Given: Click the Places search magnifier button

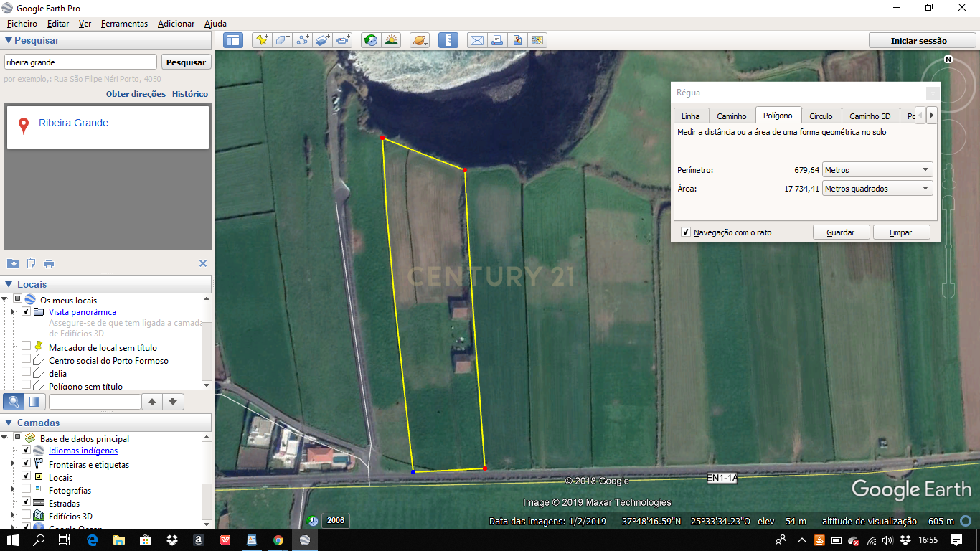Looking at the screenshot, I should (x=14, y=402).
